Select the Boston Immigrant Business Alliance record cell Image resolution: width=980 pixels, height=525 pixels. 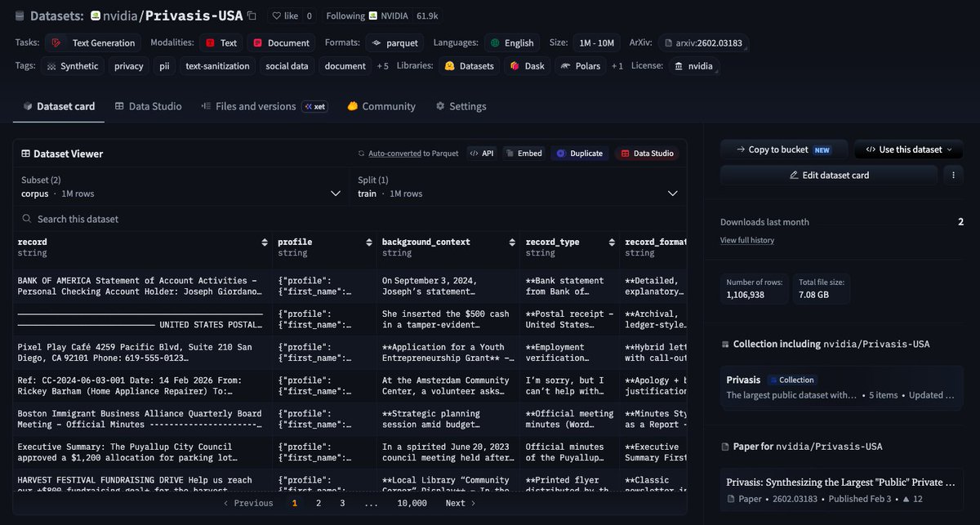click(x=143, y=420)
